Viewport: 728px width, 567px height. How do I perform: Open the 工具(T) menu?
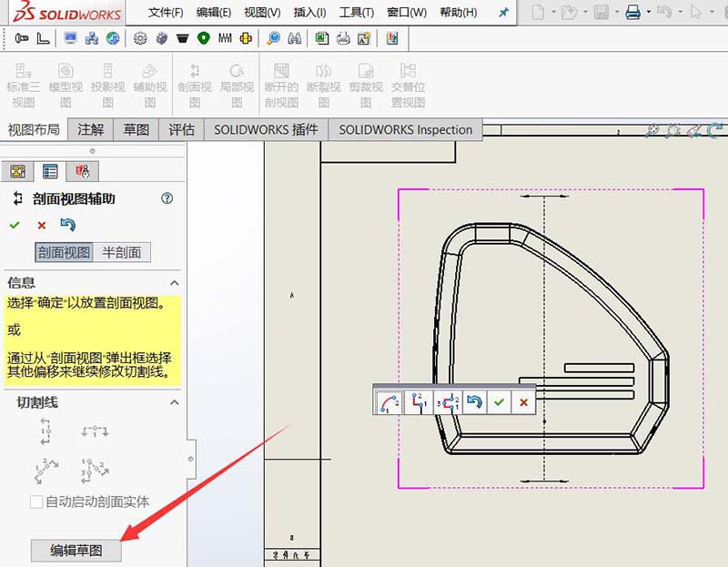click(x=356, y=13)
